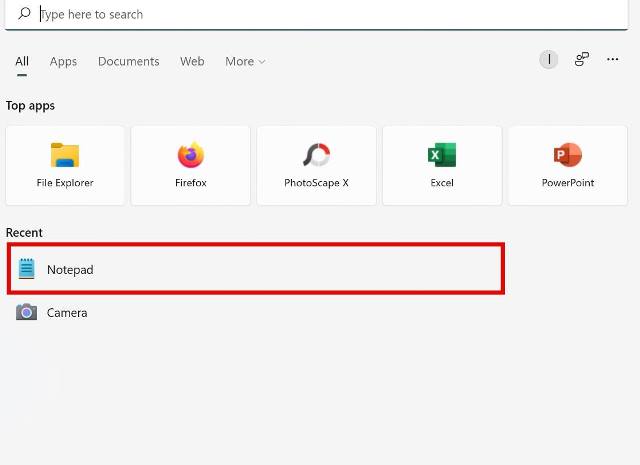Click the Camera icon in Recent
Image resolution: width=640 pixels, height=465 pixels.
tap(27, 312)
